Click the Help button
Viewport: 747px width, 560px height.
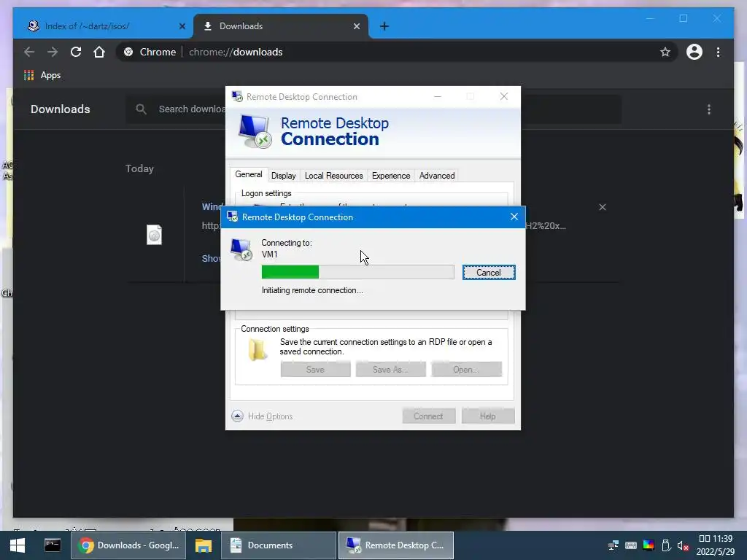(487, 416)
